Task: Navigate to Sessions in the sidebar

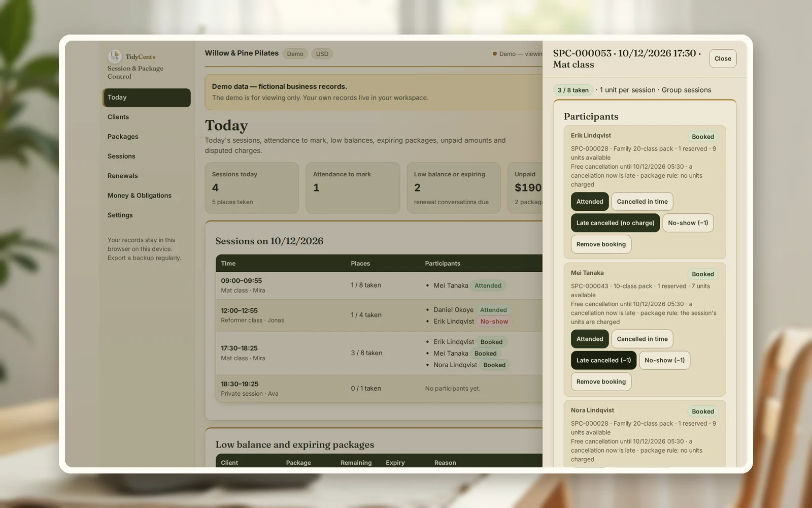Action: 147,156
